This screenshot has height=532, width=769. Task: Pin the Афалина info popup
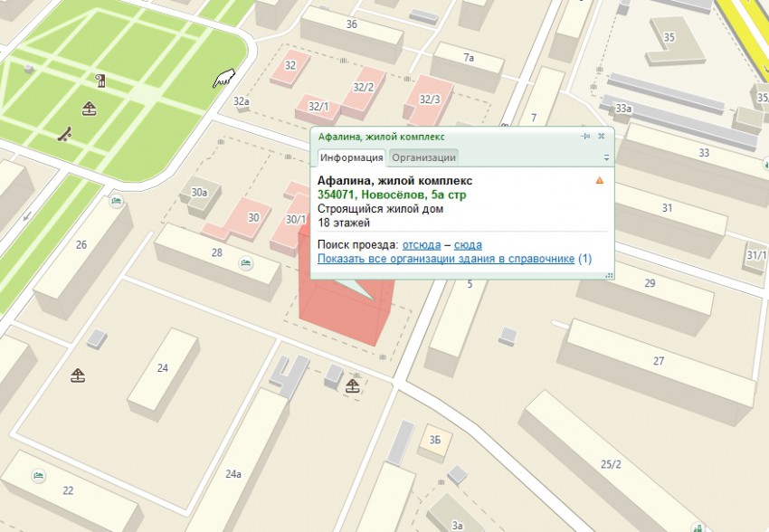pyautogui.click(x=586, y=136)
